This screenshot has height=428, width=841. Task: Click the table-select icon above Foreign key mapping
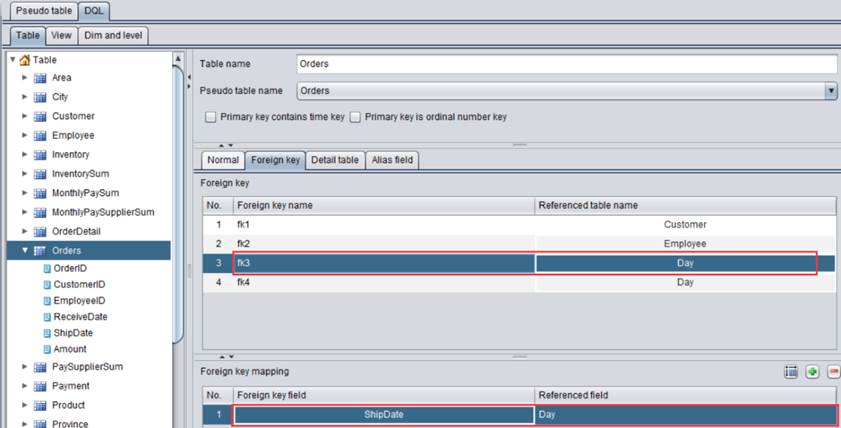point(791,372)
